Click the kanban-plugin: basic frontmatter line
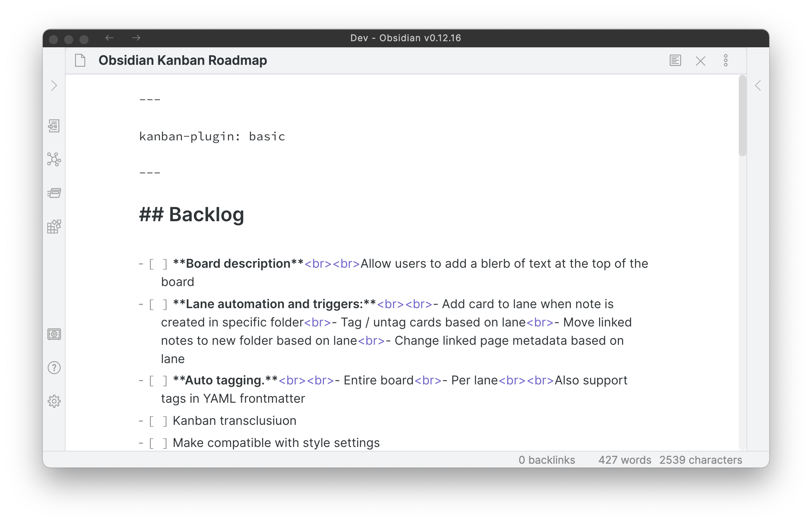812x524 pixels. (212, 137)
